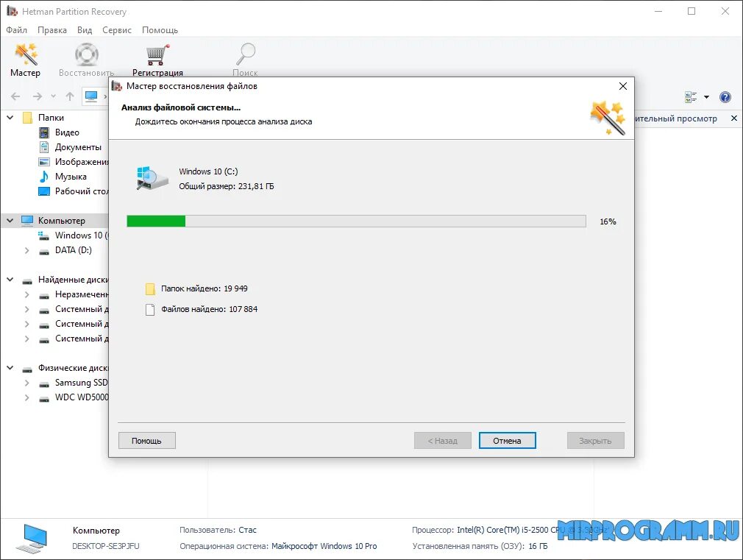Expand the DATA (D:) tree node

pos(27,250)
